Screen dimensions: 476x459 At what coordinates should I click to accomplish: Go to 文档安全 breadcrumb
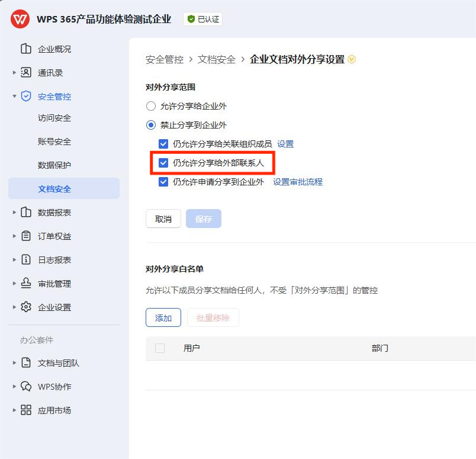[x=217, y=59]
